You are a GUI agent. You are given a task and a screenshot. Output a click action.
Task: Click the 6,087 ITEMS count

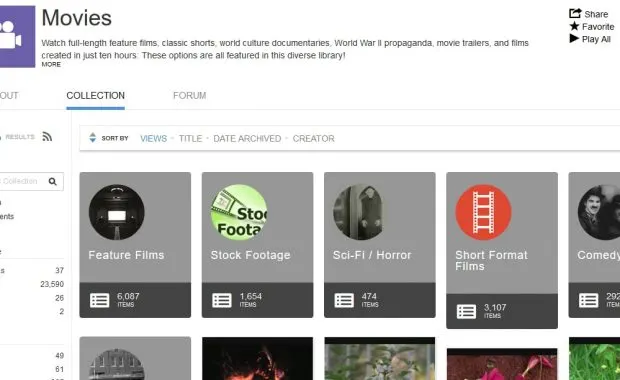pos(128,300)
